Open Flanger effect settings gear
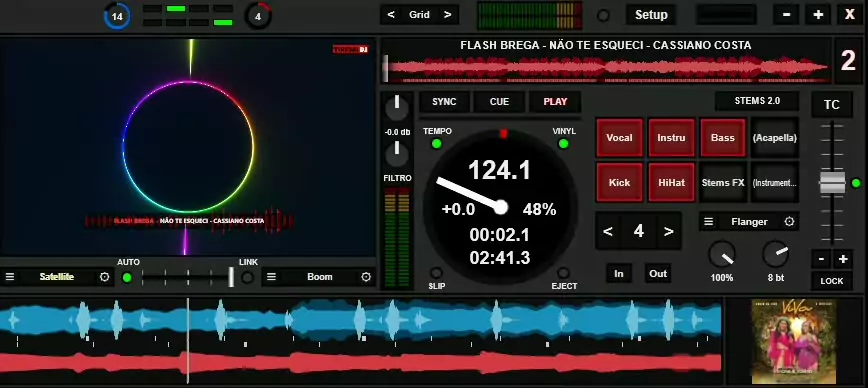Screen dimensions: 868x388 (789, 222)
